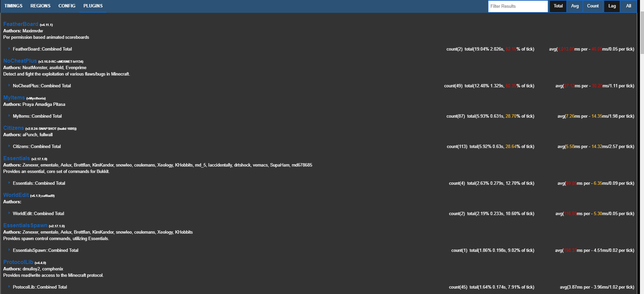Show All results with the All button
The width and height of the screenshot is (644, 294).
[628, 6]
